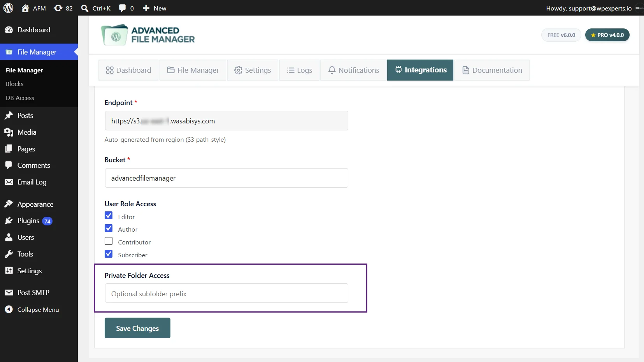Click the FREE v6.0.0 badge
The image size is (644, 362).
click(561, 35)
